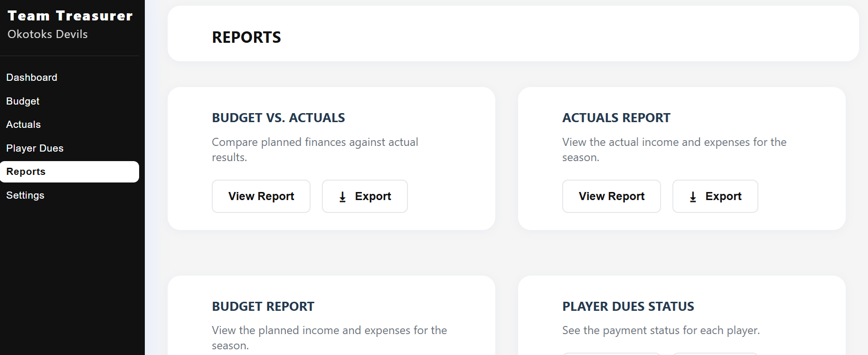Click Export on the Actuals Report card
The width and height of the screenshot is (868, 355).
coord(715,196)
